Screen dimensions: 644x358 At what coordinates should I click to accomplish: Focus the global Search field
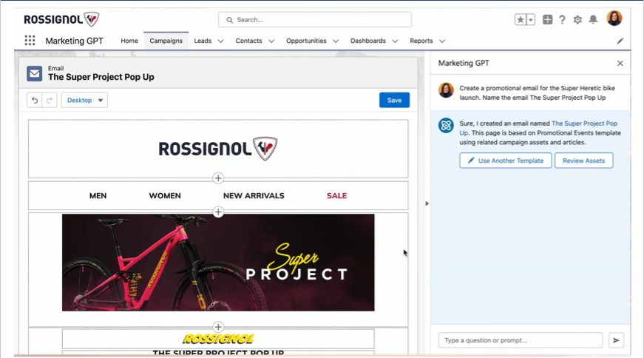(x=315, y=20)
